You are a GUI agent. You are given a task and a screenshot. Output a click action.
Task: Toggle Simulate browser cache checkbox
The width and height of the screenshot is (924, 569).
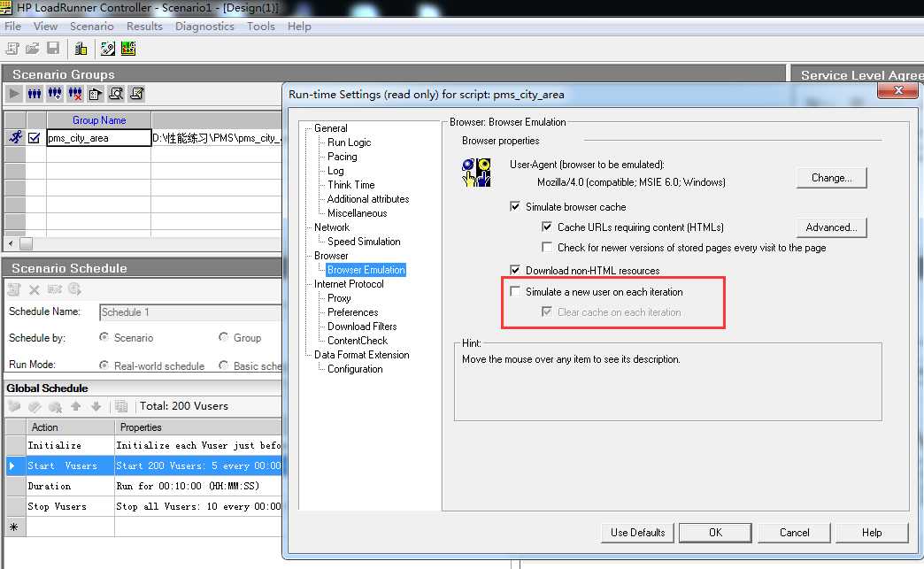[x=515, y=206]
